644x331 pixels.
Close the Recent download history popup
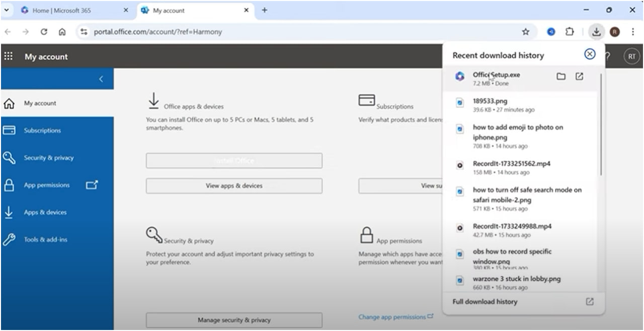[590, 54]
